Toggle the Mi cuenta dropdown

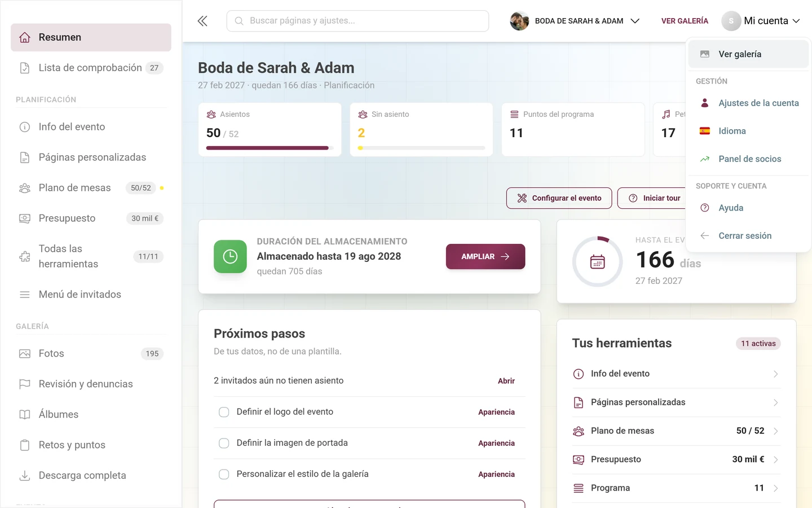pyautogui.click(x=761, y=21)
